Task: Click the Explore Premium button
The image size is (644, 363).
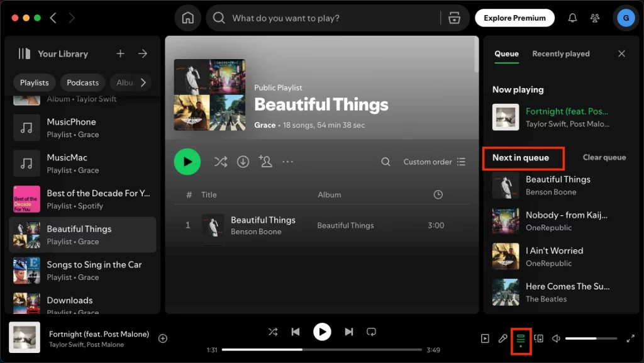Action: click(x=514, y=18)
